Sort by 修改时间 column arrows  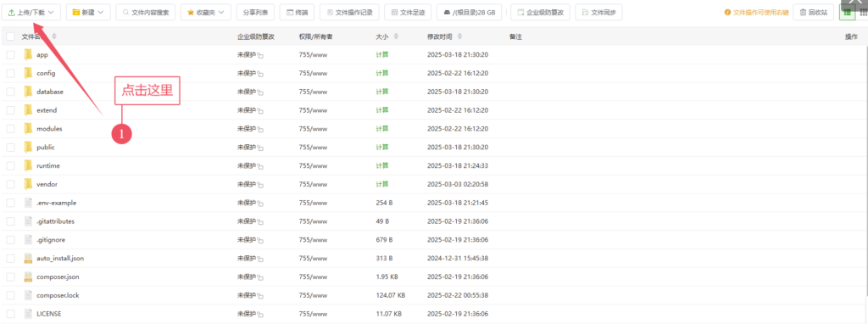(460, 36)
